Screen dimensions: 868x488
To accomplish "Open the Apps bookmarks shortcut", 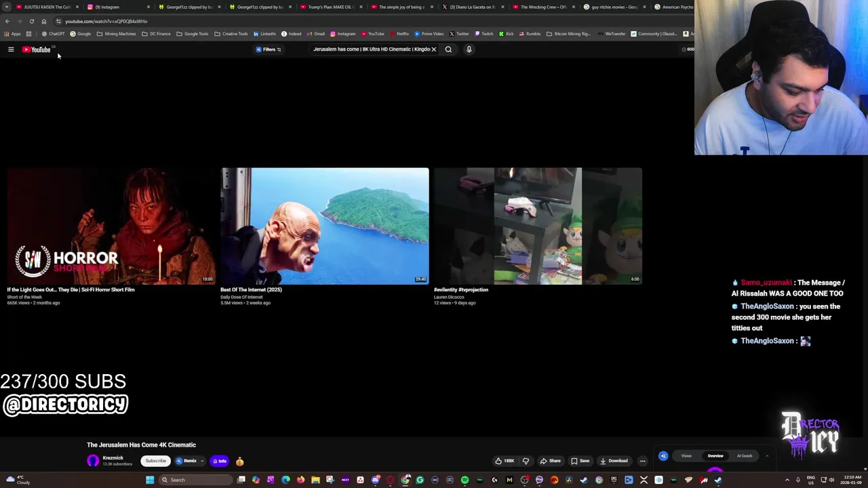I will [x=13, y=34].
